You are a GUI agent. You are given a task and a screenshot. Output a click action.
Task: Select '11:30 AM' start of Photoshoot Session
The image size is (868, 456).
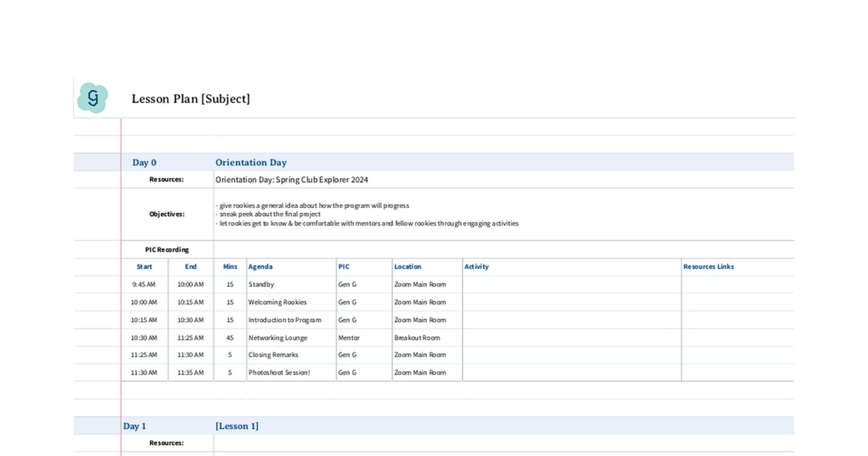[x=144, y=373]
